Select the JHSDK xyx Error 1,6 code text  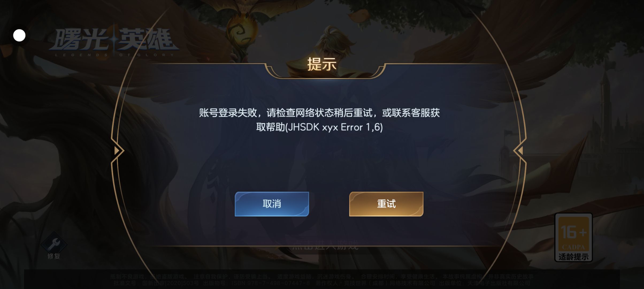click(334, 127)
